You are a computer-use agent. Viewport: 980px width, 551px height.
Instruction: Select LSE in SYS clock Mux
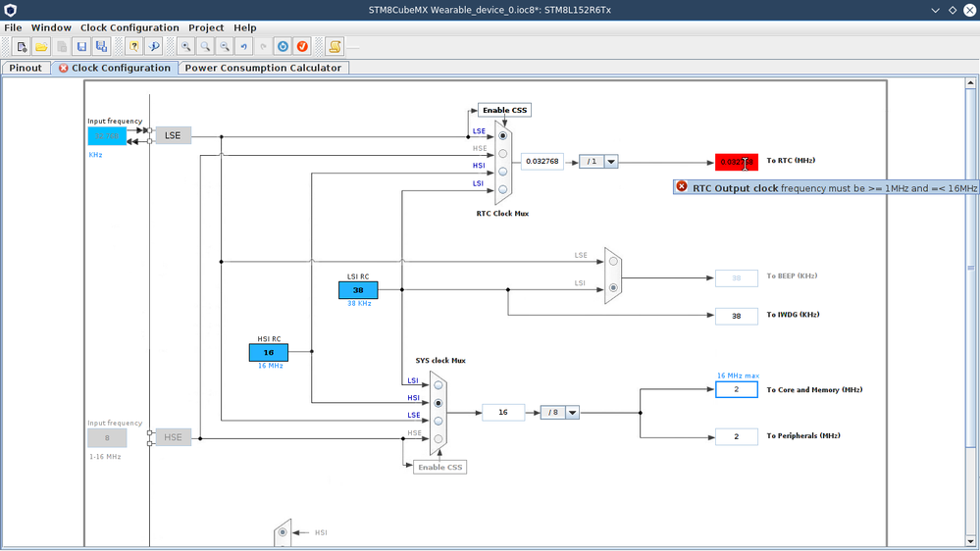tap(438, 421)
